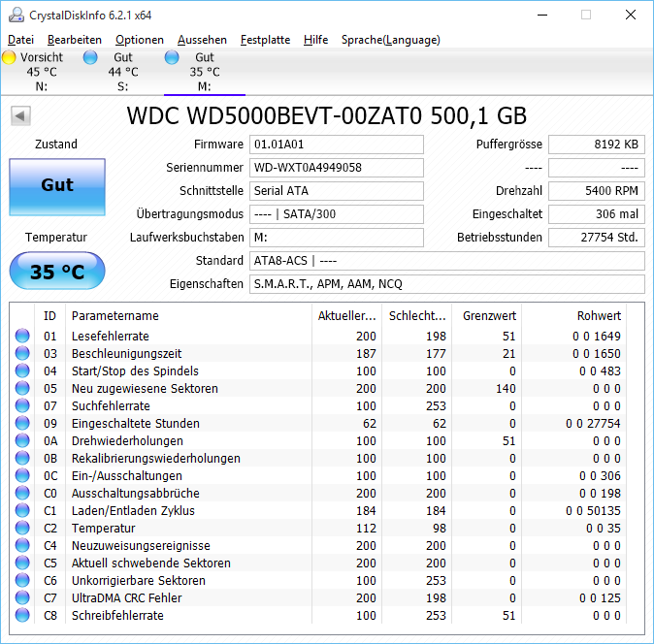Click the Eingeschaltet field 306 mal
This screenshot has width=654, height=644.
click(x=597, y=214)
